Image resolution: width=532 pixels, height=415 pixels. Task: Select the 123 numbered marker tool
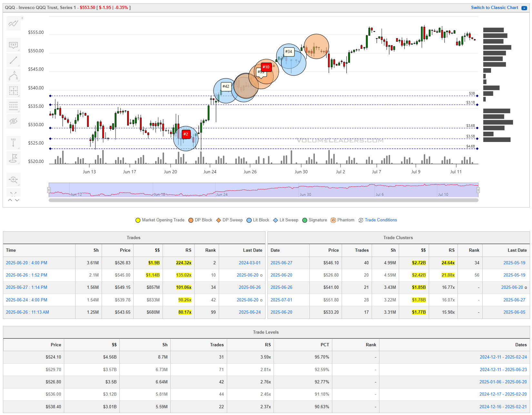pyautogui.click(x=14, y=143)
